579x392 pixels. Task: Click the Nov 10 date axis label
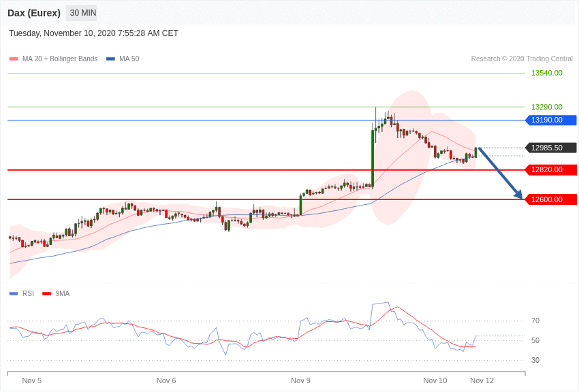click(x=435, y=380)
